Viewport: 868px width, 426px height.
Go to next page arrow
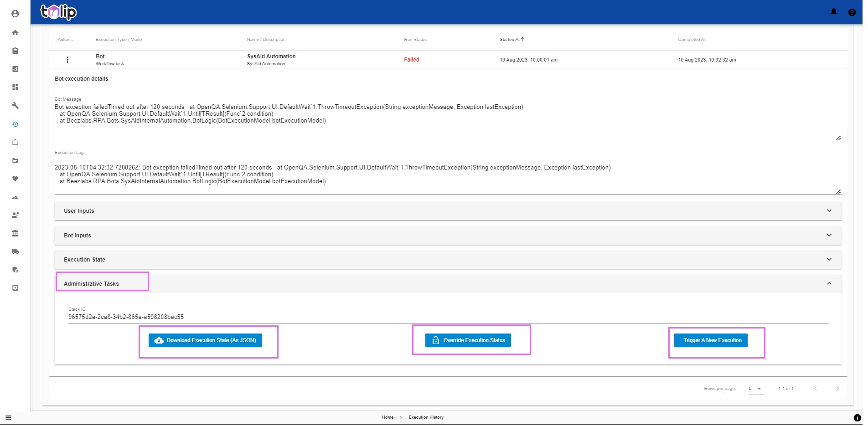pos(837,389)
